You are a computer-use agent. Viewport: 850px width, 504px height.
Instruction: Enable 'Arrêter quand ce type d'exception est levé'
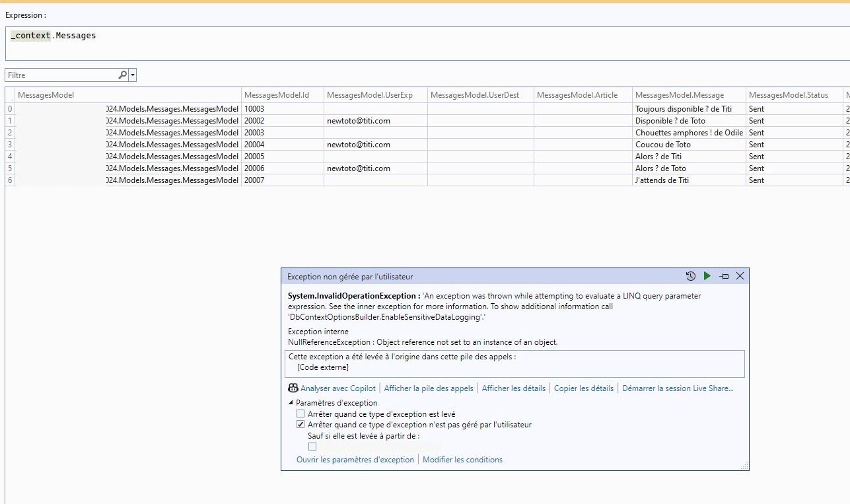tap(301, 414)
